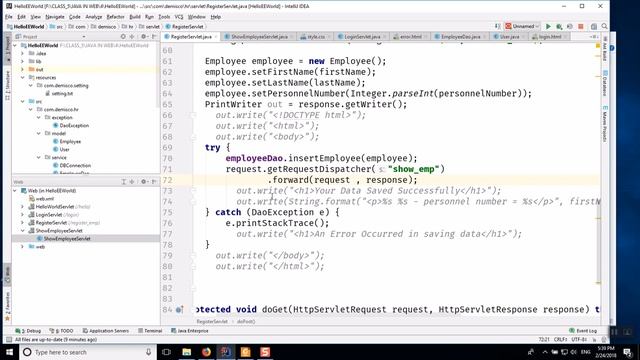
Task: Click the build project icon left of Unnamed
Action: coord(497,26)
